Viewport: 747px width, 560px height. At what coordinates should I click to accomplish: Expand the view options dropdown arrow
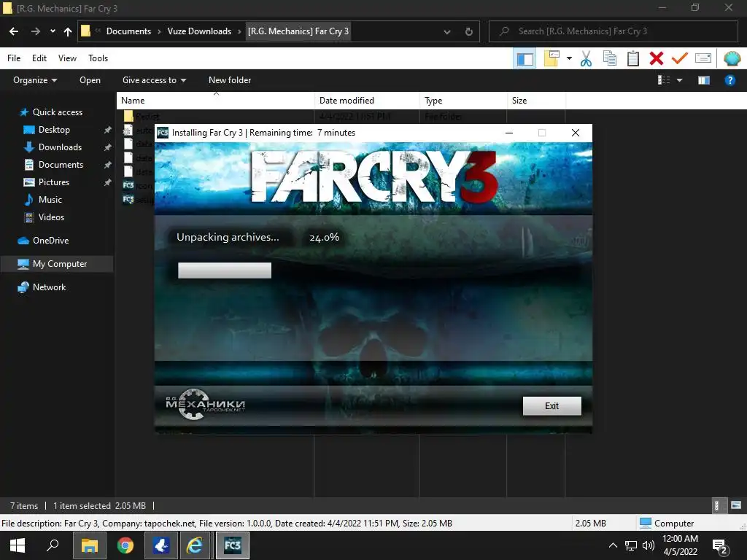click(x=680, y=80)
